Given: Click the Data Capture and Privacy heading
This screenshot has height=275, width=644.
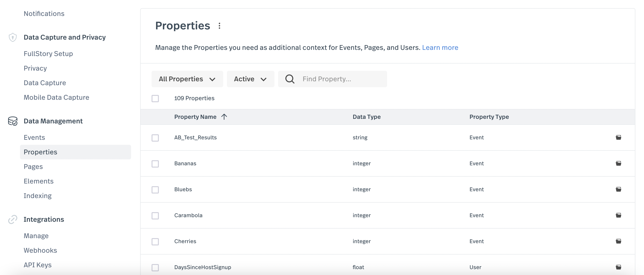Looking at the screenshot, I should tap(64, 37).
